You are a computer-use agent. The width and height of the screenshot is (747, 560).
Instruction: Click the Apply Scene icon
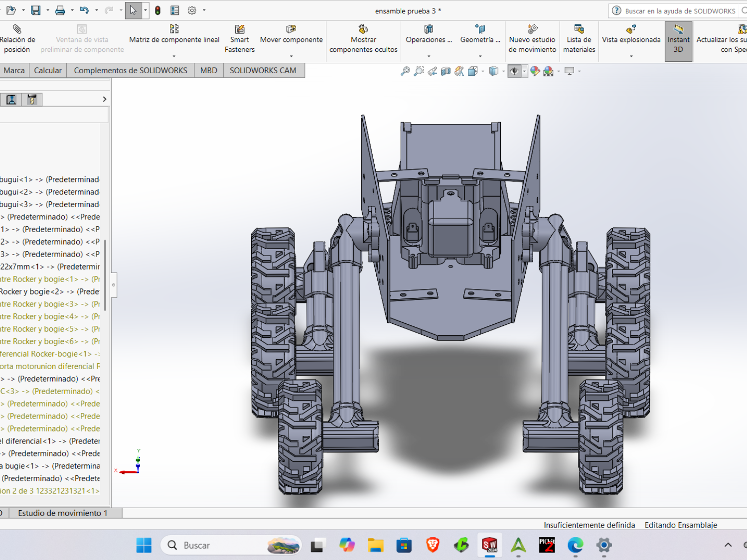click(549, 71)
